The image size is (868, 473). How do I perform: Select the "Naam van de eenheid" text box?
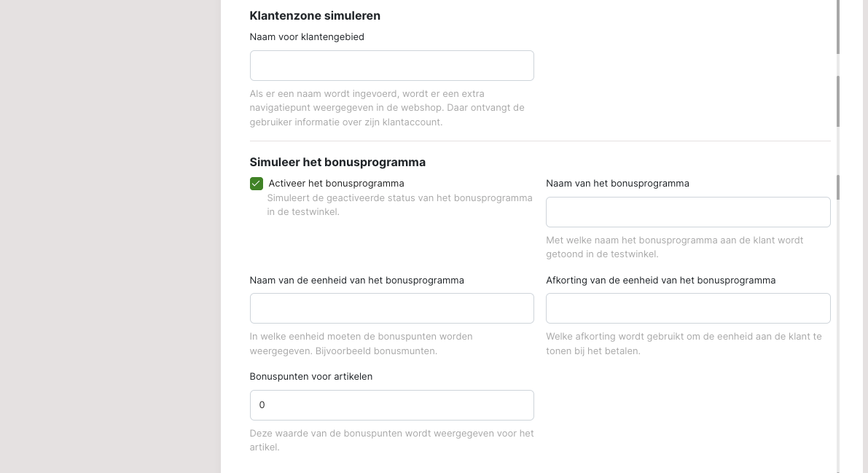coord(391,308)
